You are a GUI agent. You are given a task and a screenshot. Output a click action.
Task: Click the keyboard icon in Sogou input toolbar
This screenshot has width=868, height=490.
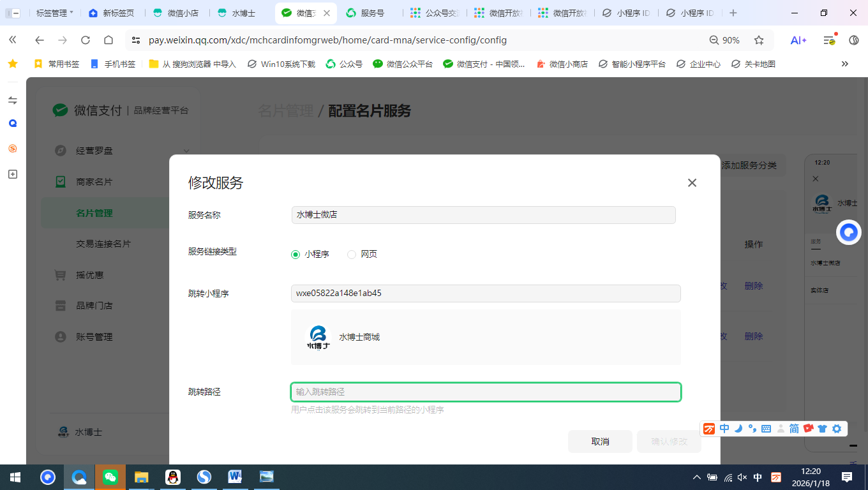(x=766, y=429)
